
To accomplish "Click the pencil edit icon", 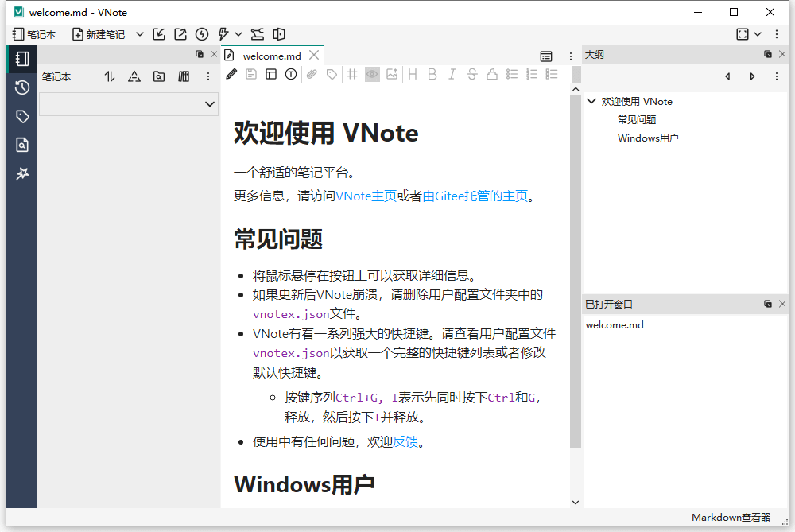I will tap(231, 75).
